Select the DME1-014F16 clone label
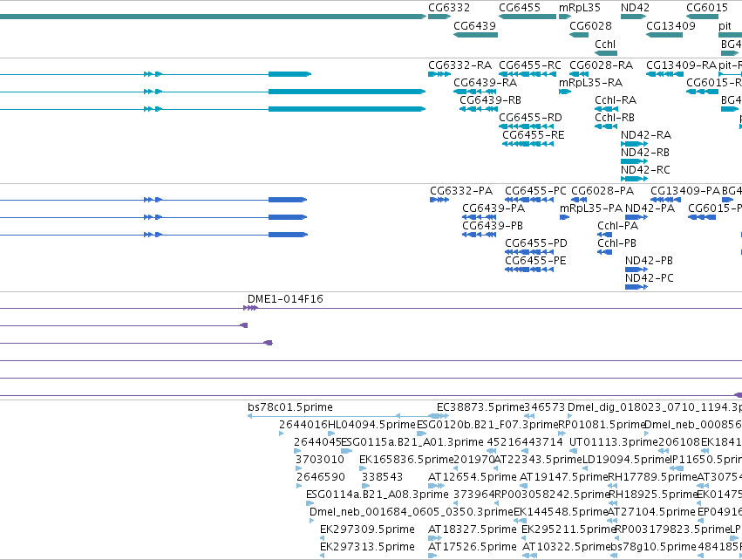 [285, 299]
